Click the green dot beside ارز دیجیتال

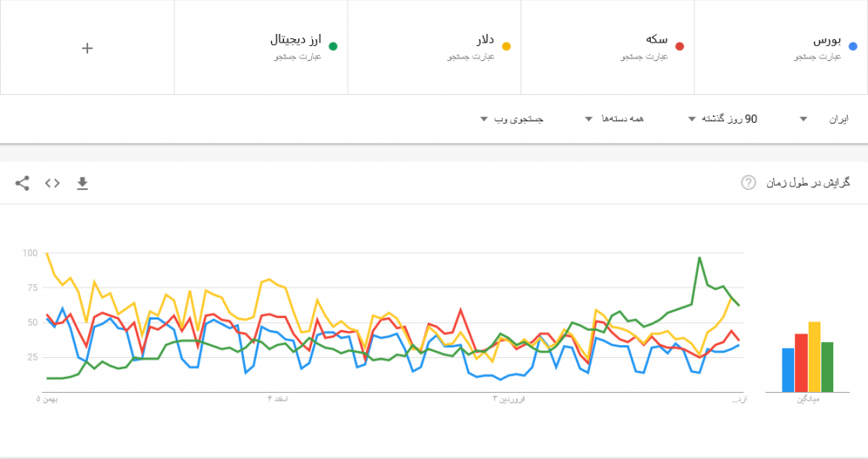pyautogui.click(x=333, y=47)
